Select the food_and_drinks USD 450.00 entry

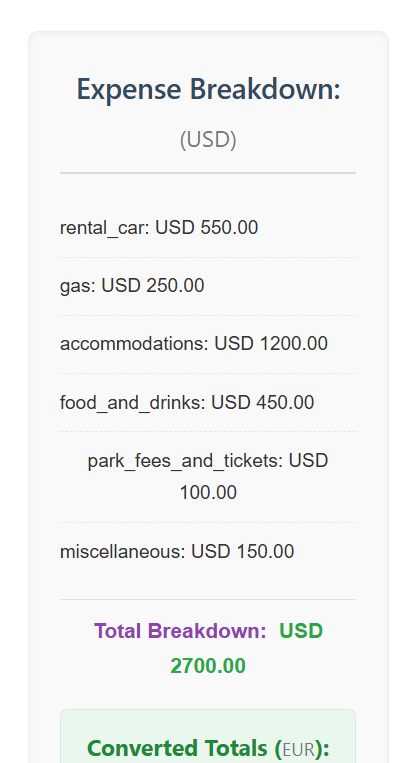click(208, 403)
